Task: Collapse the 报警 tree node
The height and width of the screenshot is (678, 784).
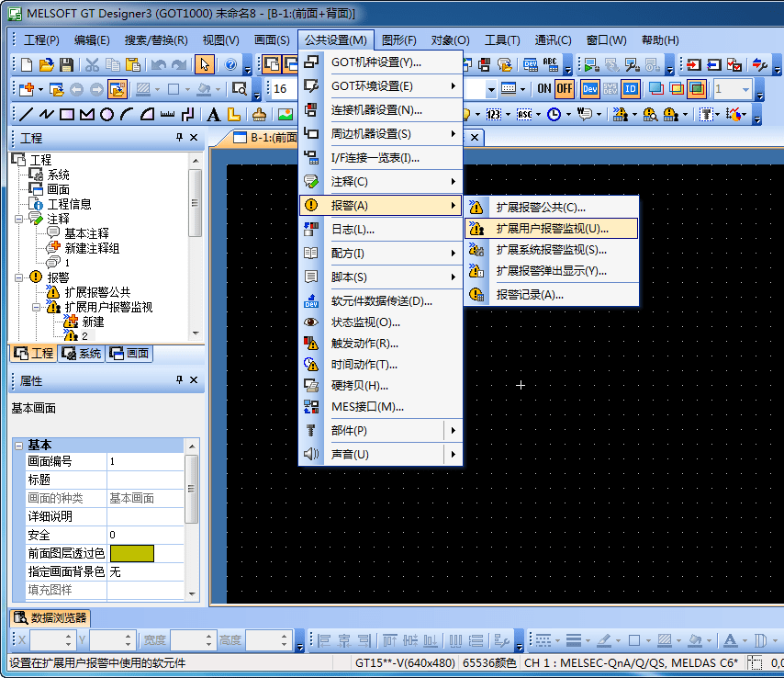Action: (20, 277)
